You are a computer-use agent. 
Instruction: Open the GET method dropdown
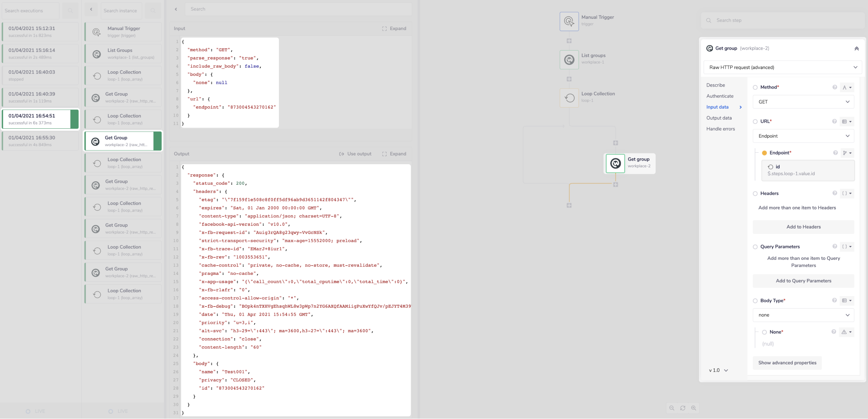pyautogui.click(x=803, y=101)
